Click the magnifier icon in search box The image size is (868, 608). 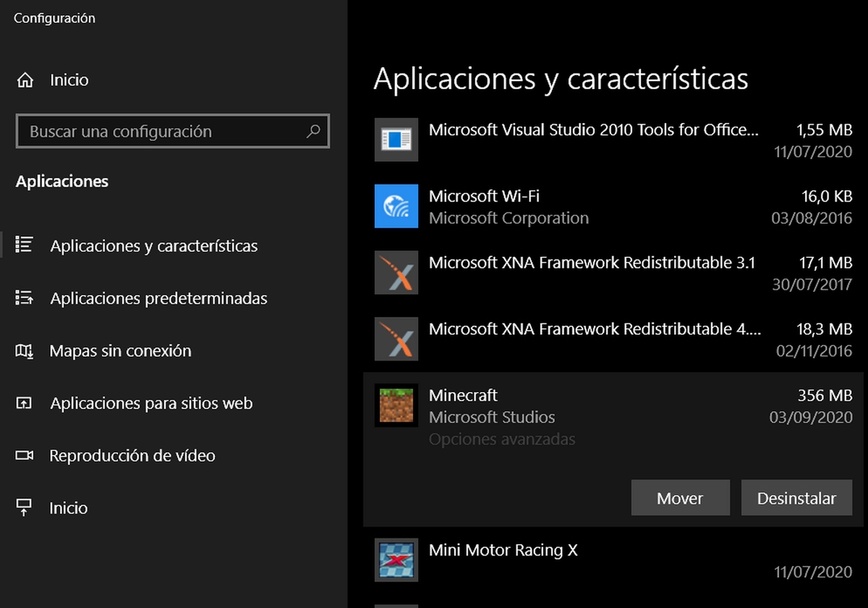(313, 131)
